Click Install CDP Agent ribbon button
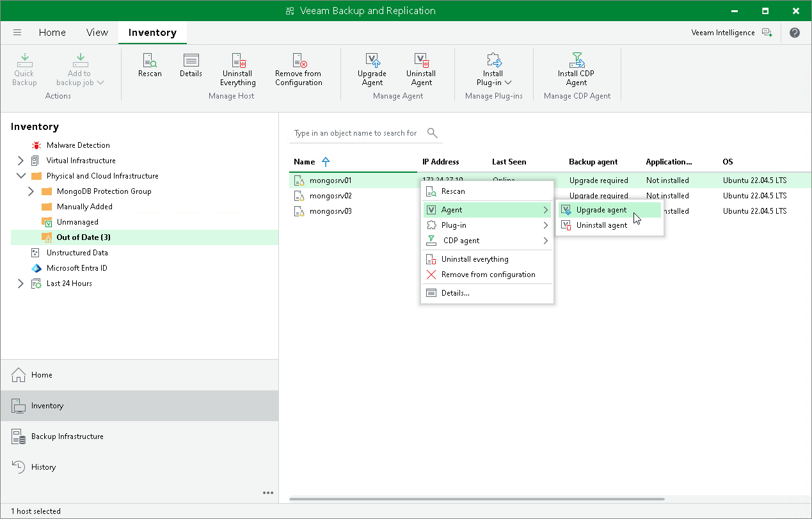Image resolution: width=812 pixels, height=519 pixels. (x=576, y=70)
